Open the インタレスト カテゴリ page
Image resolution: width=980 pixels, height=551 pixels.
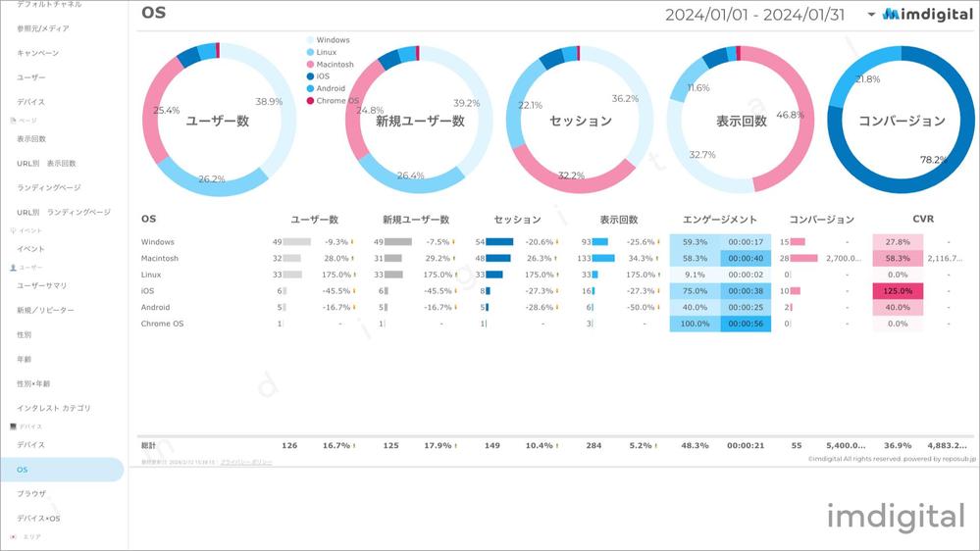(x=54, y=408)
